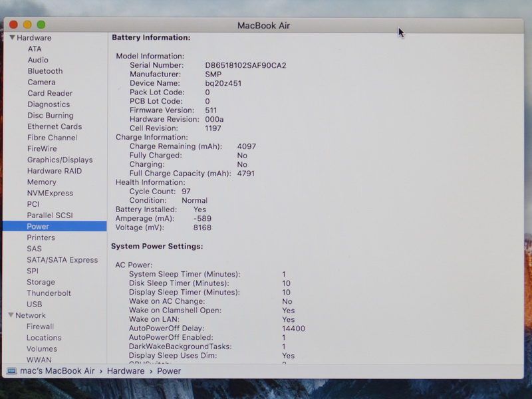Viewport: 532px width, 399px height.
Task: Open the Bluetooth hardware entry
Action: tap(45, 71)
